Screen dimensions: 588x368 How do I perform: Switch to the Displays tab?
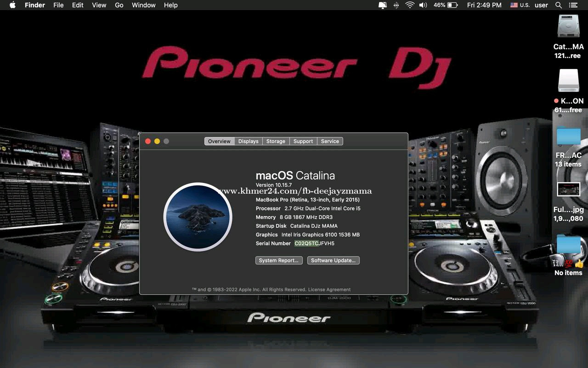(x=249, y=141)
